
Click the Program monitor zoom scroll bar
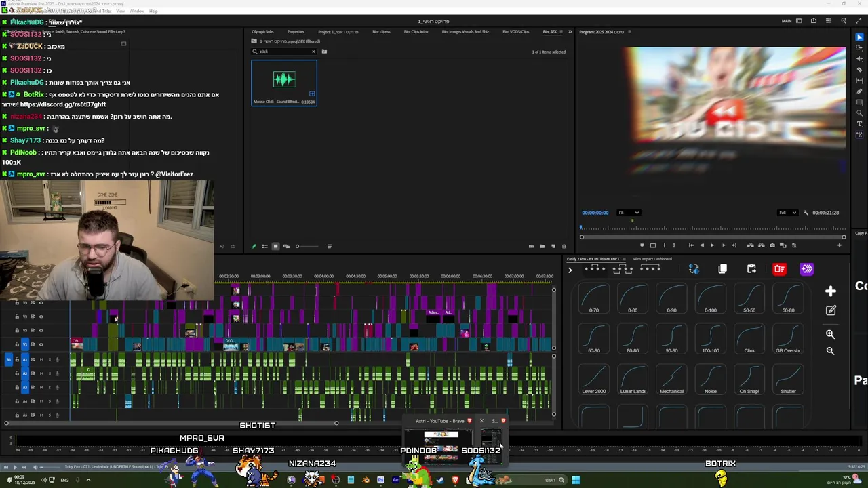712,237
